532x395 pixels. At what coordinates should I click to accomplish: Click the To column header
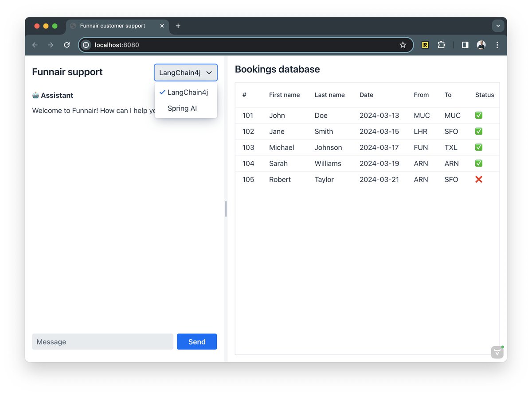coord(448,95)
